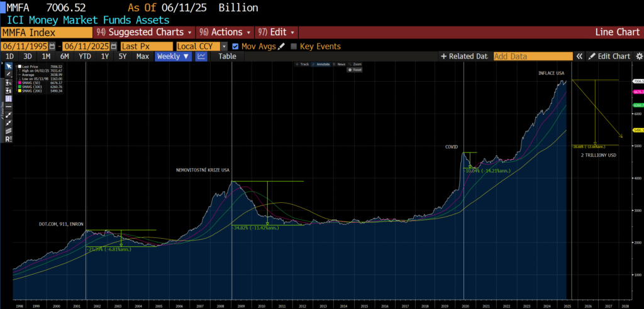Click the Edit Chart button
Screen dimensions: 644x309
click(x=610, y=57)
